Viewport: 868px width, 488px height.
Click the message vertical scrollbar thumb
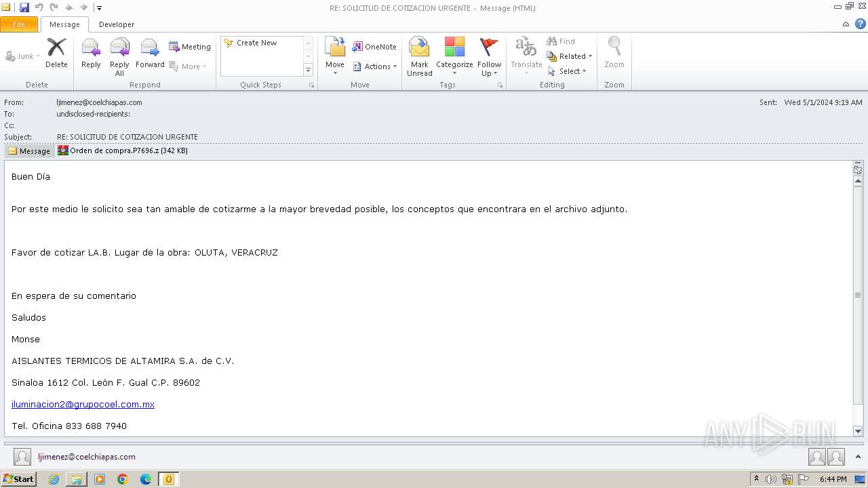tap(858, 295)
